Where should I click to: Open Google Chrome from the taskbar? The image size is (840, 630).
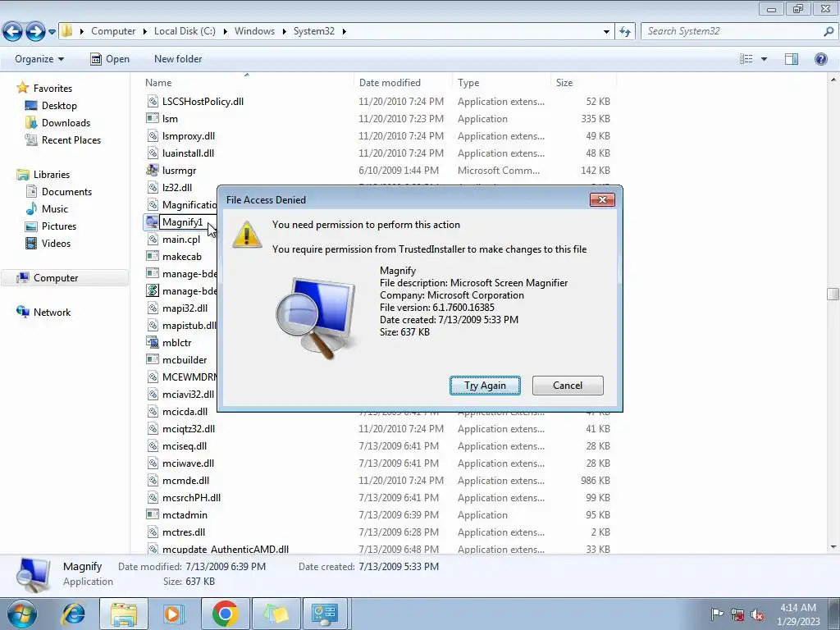point(225,614)
